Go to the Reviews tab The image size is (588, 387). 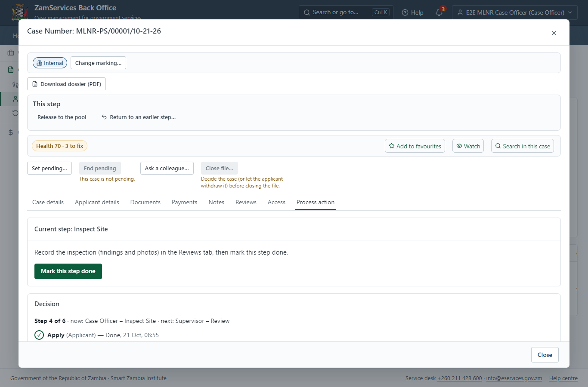click(x=246, y=202)
